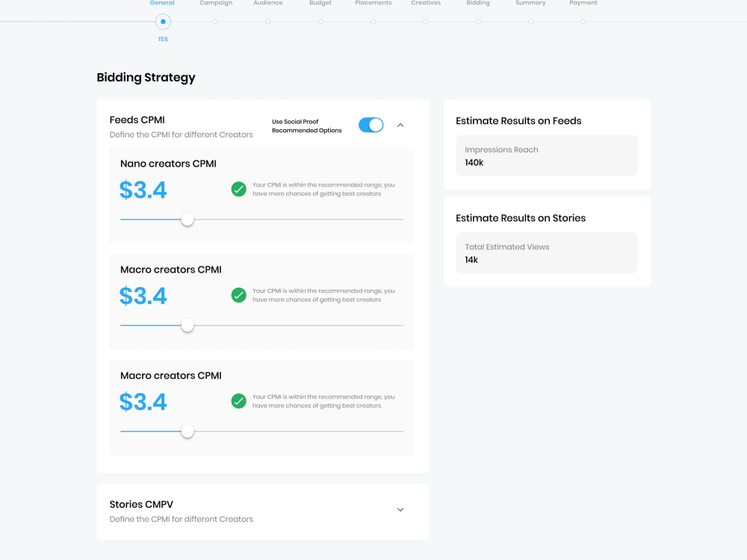Click the Summary step indicator circle
The image size is (747, 560).
click(530, 22)
